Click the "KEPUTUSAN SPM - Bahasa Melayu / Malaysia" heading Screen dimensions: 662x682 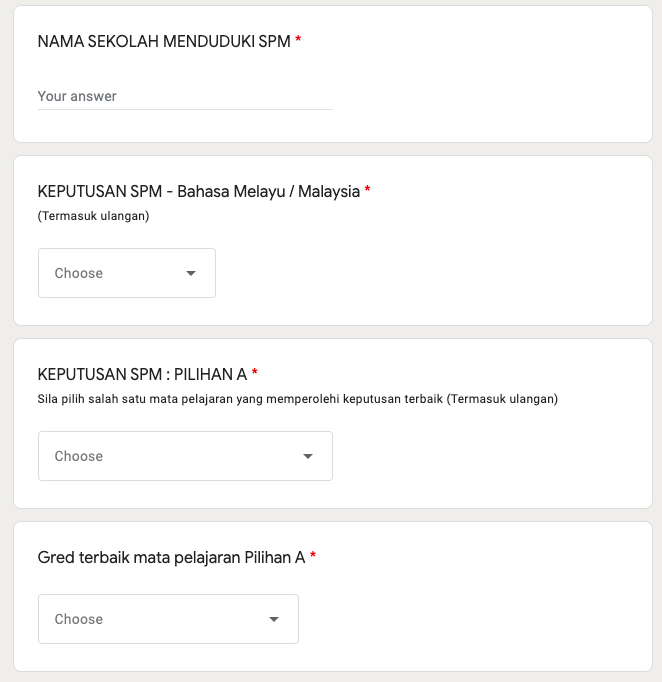pos(198,191)
